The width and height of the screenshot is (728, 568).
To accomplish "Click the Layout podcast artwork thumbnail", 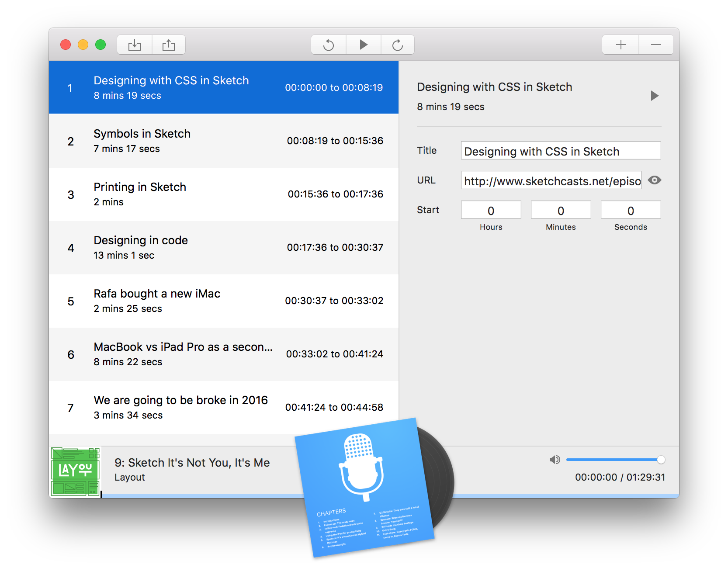I will click(75, 472).
